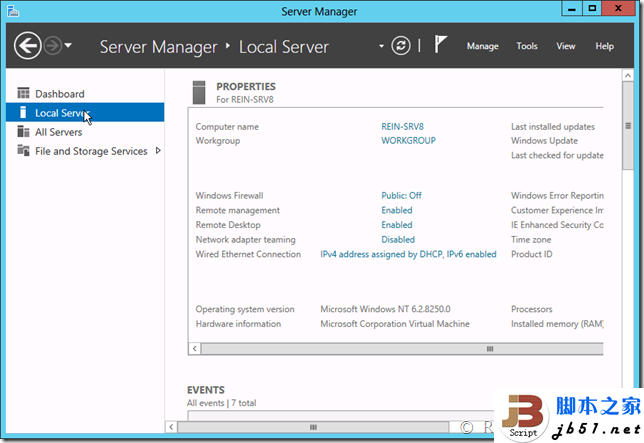Image resolution: width=644 pixels, height=443 pixels.
Task: Click the Operating system version label
Action: 245,309
